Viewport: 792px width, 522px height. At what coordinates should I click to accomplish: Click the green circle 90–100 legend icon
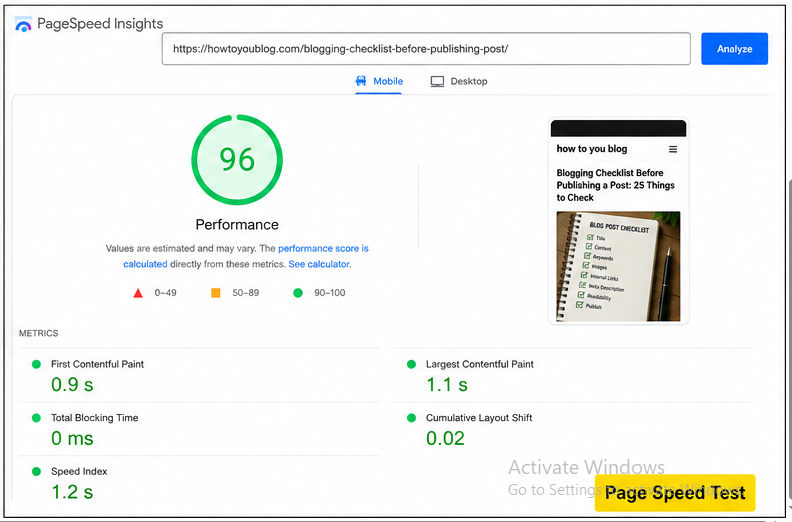point(298,293)
